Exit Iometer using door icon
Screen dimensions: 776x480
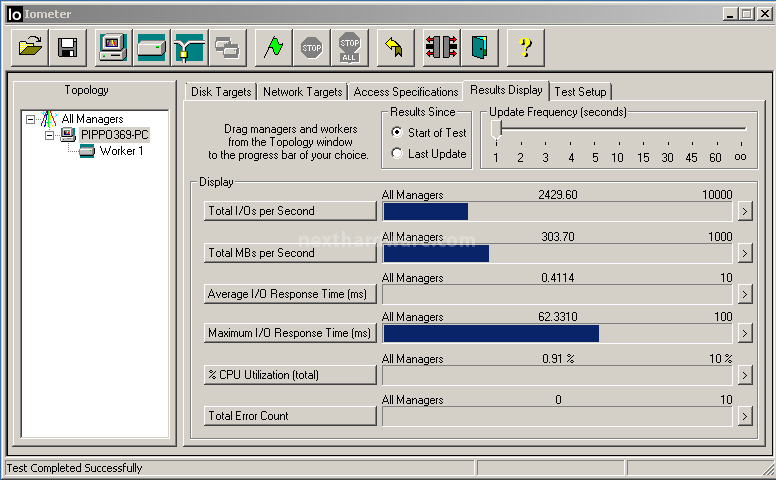click(x=480, y=48)
